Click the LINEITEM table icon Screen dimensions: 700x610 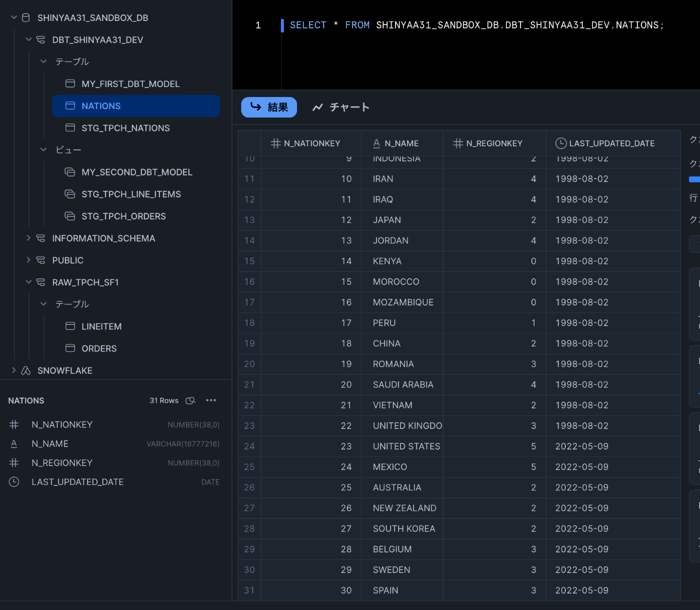(70, 326)
